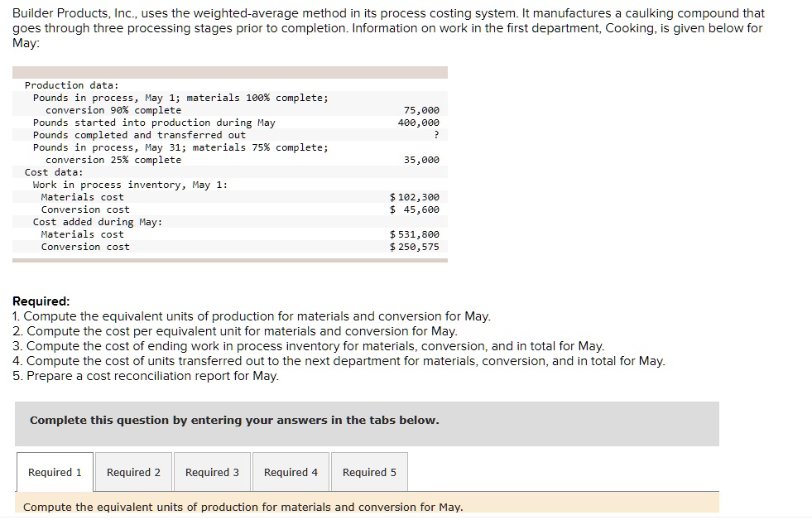Click the 'Work in process inventory, May 1' row

pos(230,185)
